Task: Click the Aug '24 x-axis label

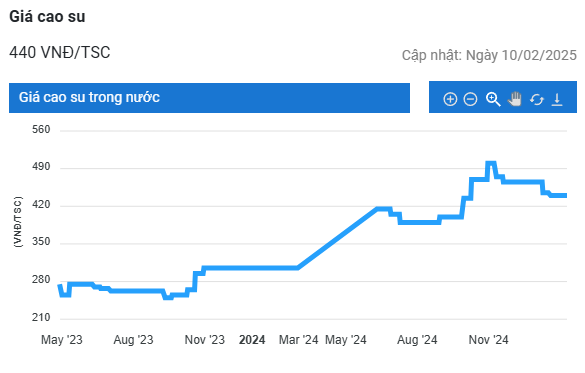Action: [417, 340]
